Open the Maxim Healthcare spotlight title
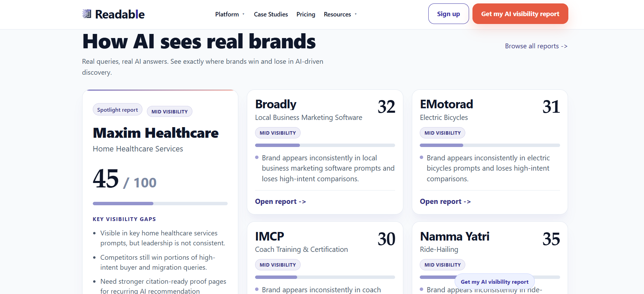The width and height of the screenshot is (644, 294). 156,133
